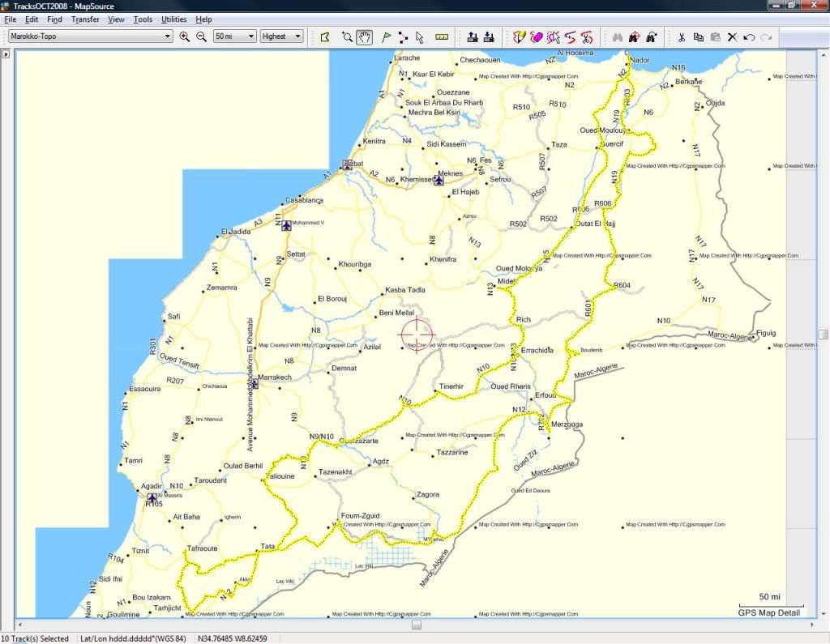The width and height of the screenshot is (830, 644).
Task: Select the Track Draw pencil tool
Action: pos(520,37)
